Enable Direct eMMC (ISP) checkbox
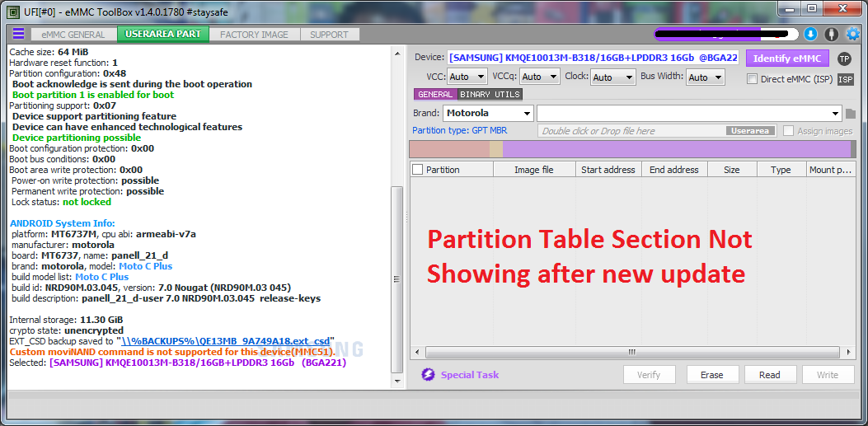Viewport: 868px width, 426px height. (752, 79)
